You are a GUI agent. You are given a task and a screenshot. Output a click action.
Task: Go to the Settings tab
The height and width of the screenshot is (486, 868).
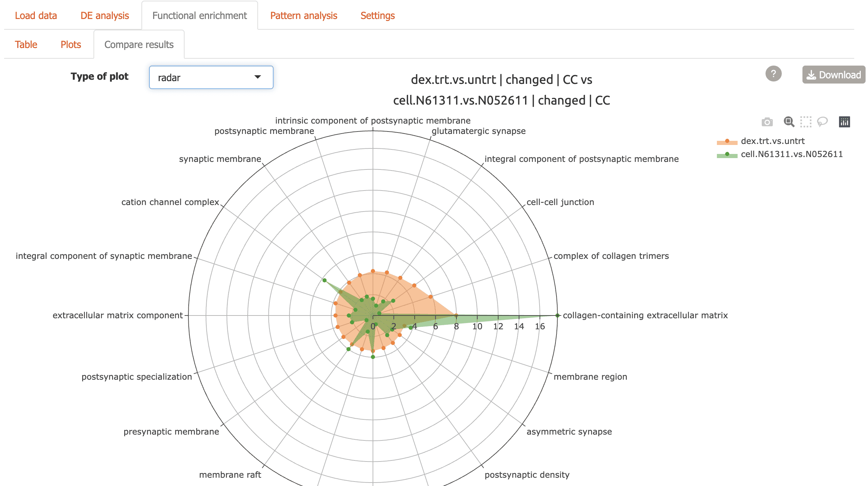click(377, 16)
